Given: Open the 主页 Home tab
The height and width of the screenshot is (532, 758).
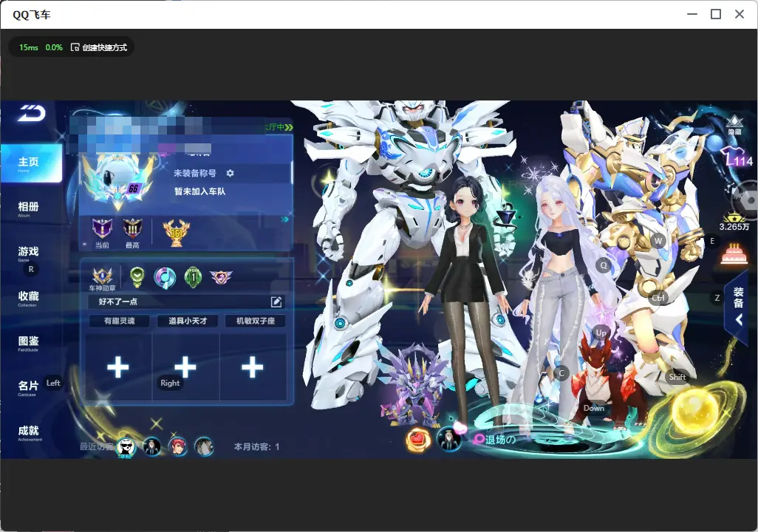Looking at the screenshot, I should pyautogui.click(x=31, y=163).
